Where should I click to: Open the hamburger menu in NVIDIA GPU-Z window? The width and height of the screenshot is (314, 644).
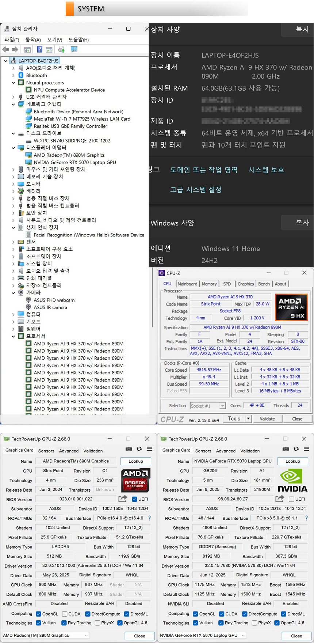307,449
